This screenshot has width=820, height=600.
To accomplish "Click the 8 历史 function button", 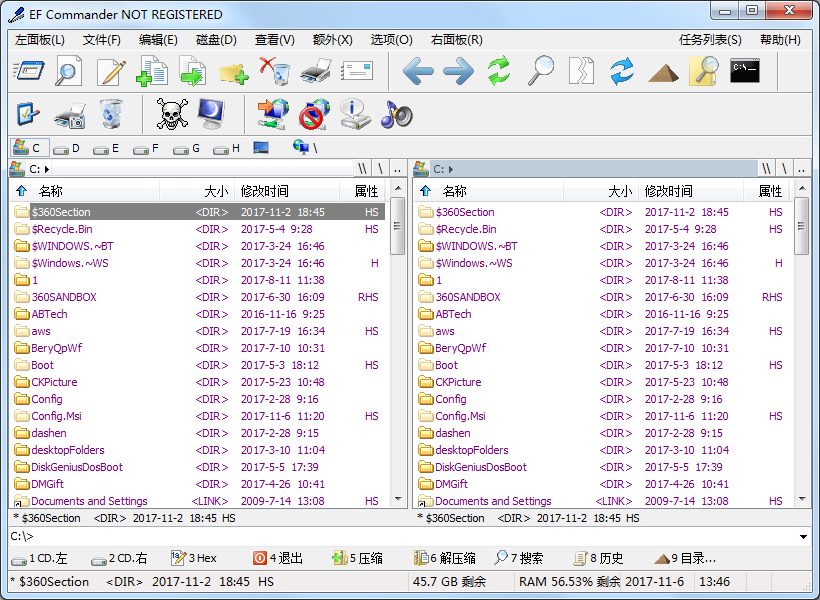I will pos(598,558).
